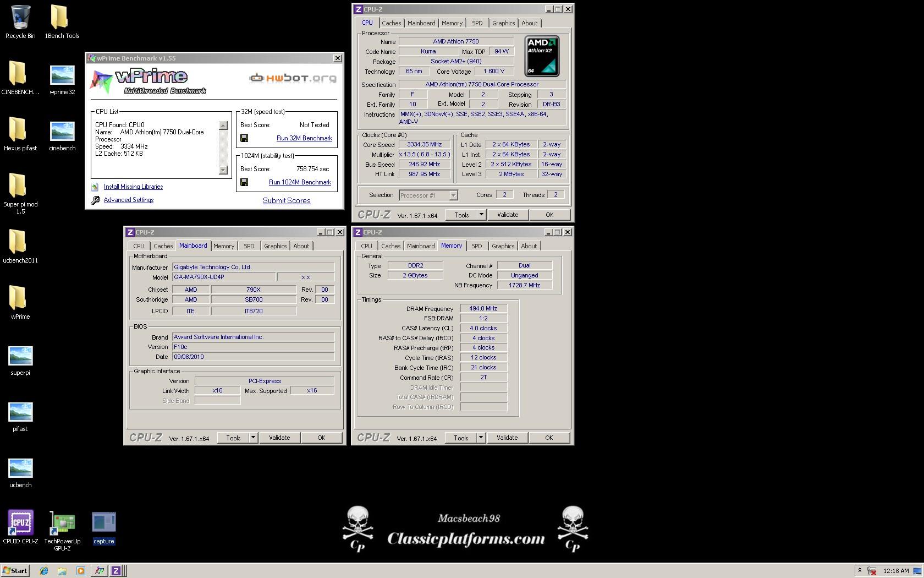The image size is (924, 578).
Task: Click the BIOS version F10c field
Action: pyautogui.click(x=254, y=347)
